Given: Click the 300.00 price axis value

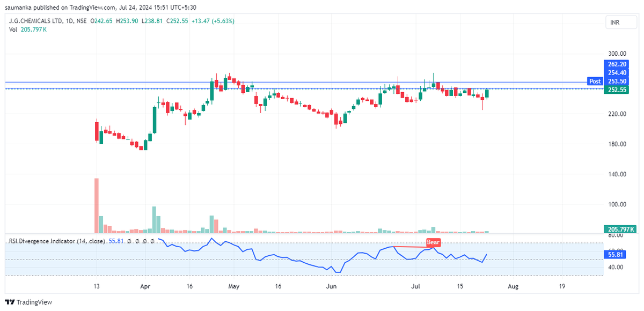Looking at the screenshot, I should pos(618,54).
